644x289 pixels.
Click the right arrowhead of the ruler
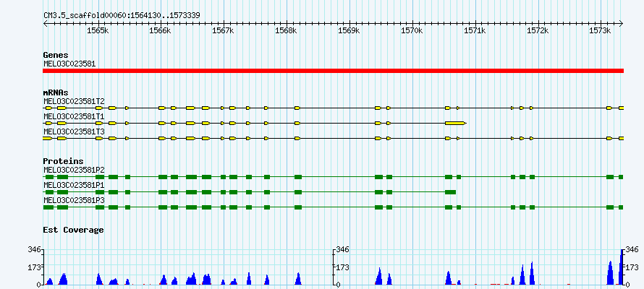coord(621,23)
